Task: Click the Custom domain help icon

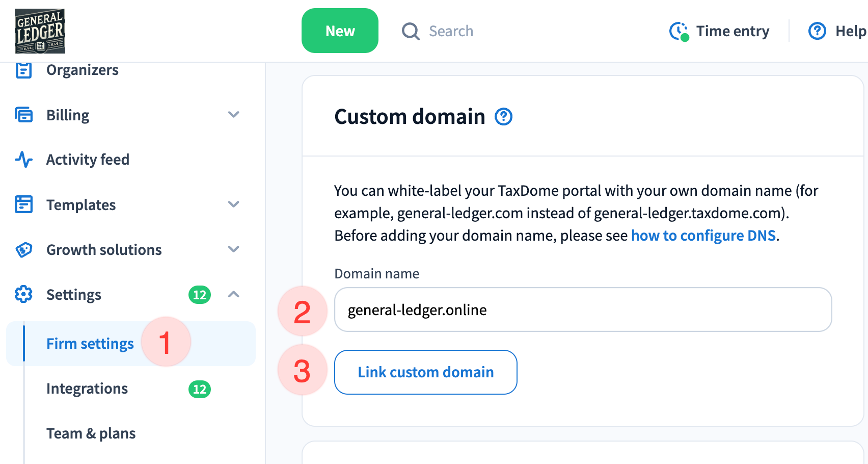Action: (x=503, y=117)
